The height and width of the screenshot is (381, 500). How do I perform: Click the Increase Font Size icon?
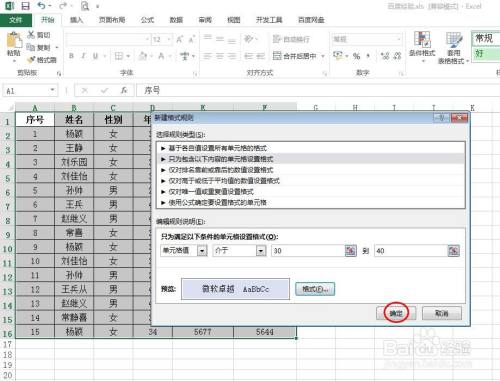click(179, 39)
